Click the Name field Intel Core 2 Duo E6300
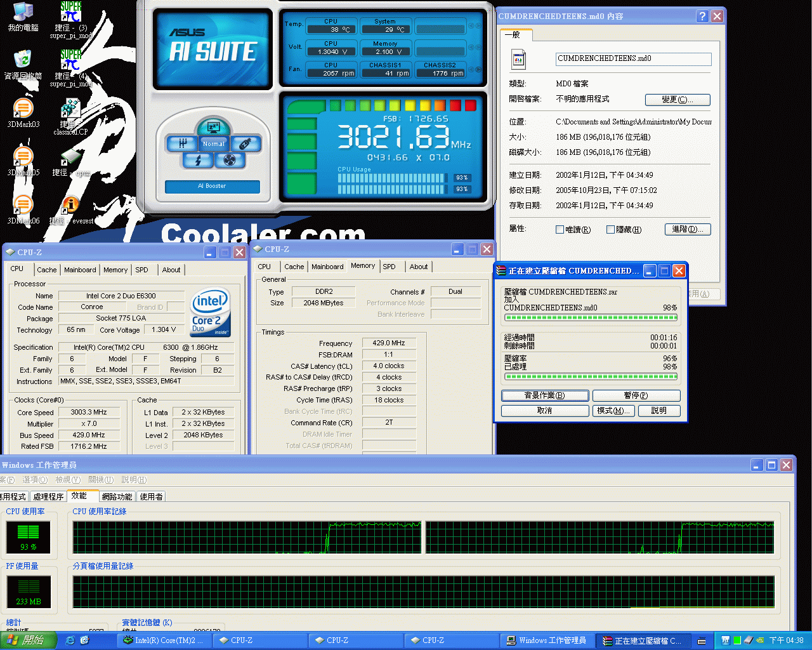Image resolution: width=812 pixels, height=650 pixels. [121, 296]
